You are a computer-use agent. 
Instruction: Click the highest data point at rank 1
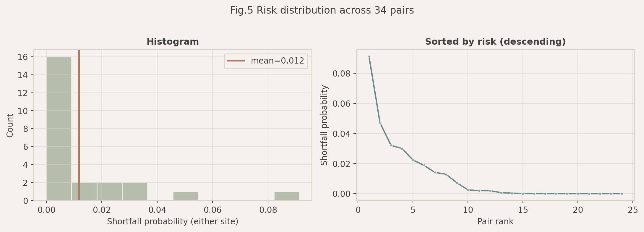tap(369, 57)
